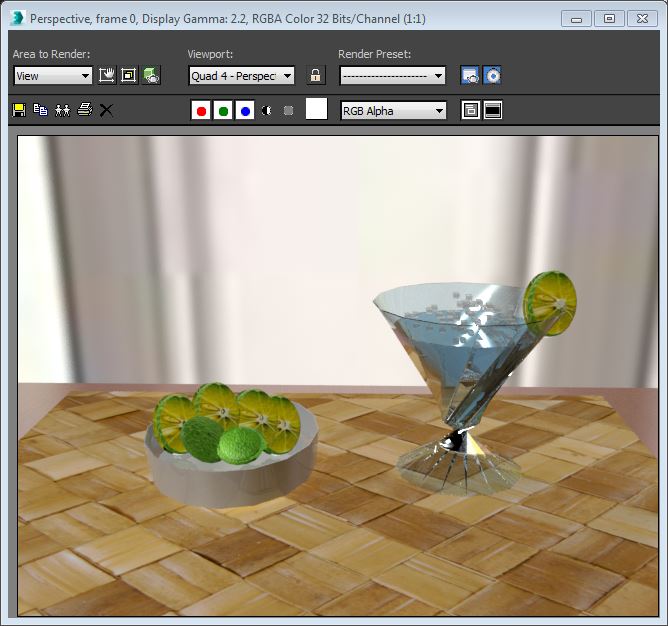668x626 pixels.
Task: Copy the rendered image to clipboard
Action: click(40, 110)
